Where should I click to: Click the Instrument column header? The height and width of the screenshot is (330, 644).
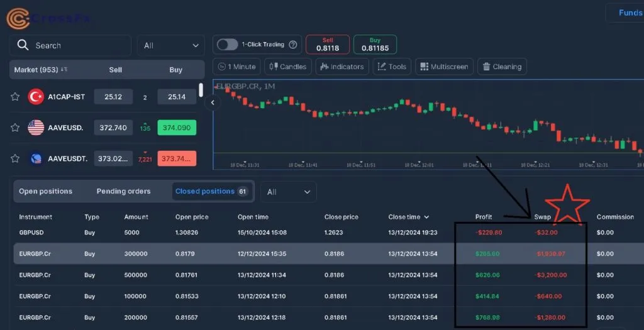tap(36, 217)
